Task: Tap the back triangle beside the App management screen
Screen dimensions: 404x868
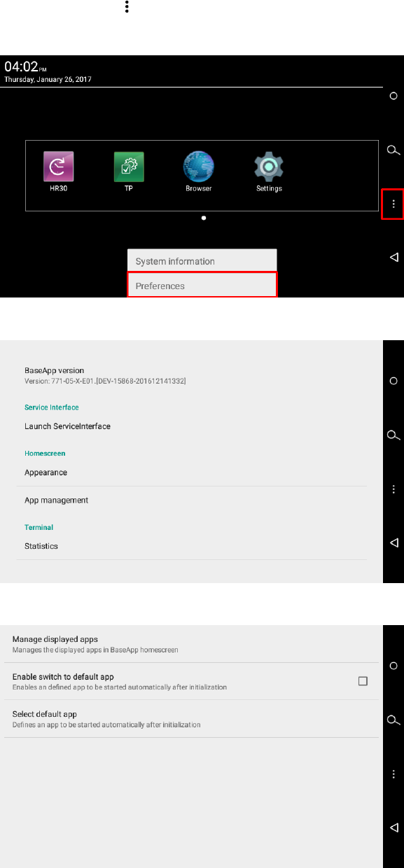Action: pyautogui.click(x=393, y=827)
